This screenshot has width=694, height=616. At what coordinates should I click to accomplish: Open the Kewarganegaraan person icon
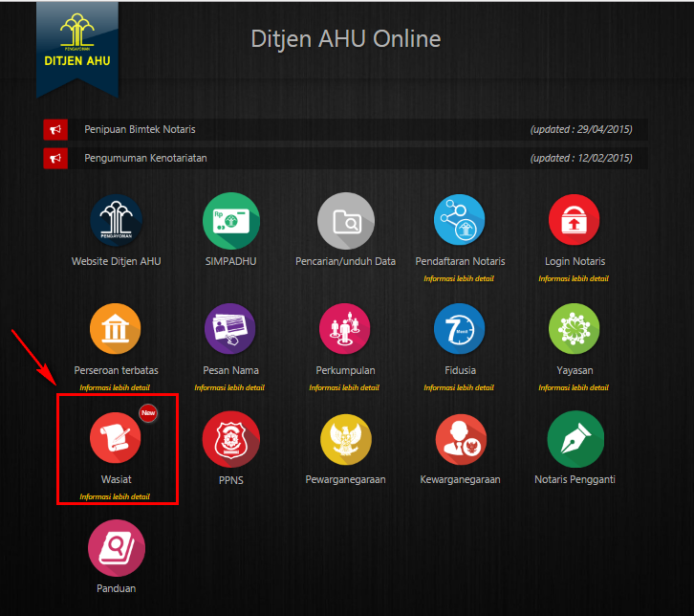pyautogui.click(x=460, y=439)
